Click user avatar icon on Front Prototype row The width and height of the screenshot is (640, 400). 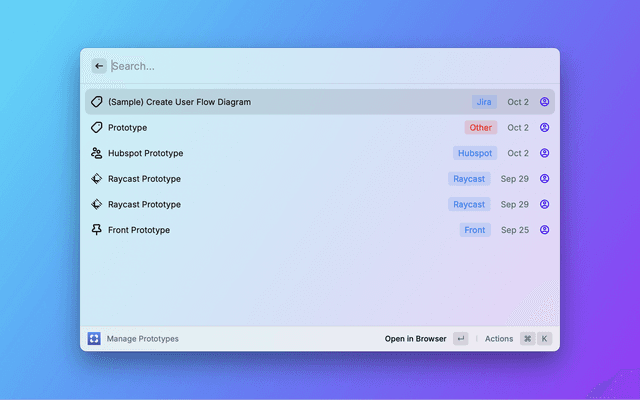point(545,230)
